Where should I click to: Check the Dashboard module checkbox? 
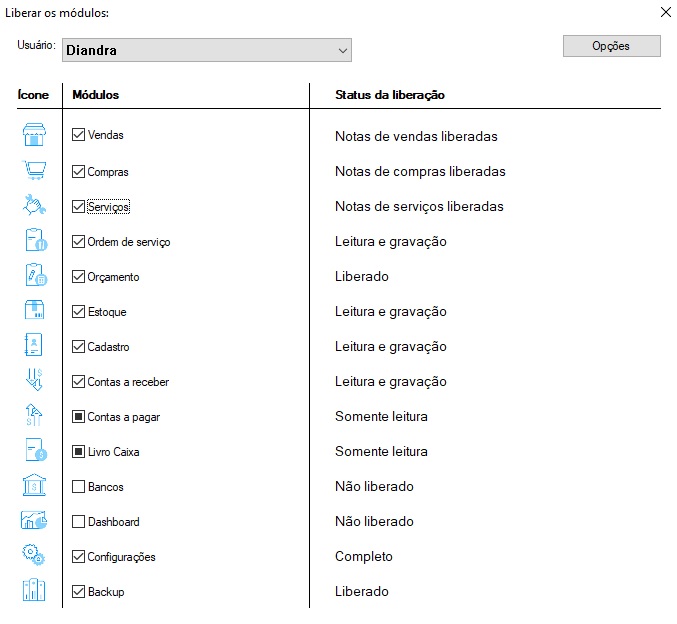tap(79, 522)
